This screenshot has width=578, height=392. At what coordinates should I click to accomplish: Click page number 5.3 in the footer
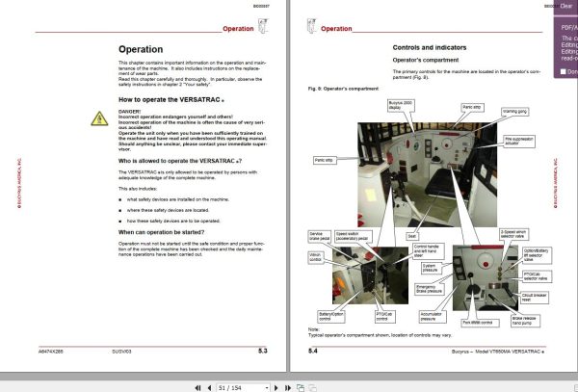click(x=262, y=351)
